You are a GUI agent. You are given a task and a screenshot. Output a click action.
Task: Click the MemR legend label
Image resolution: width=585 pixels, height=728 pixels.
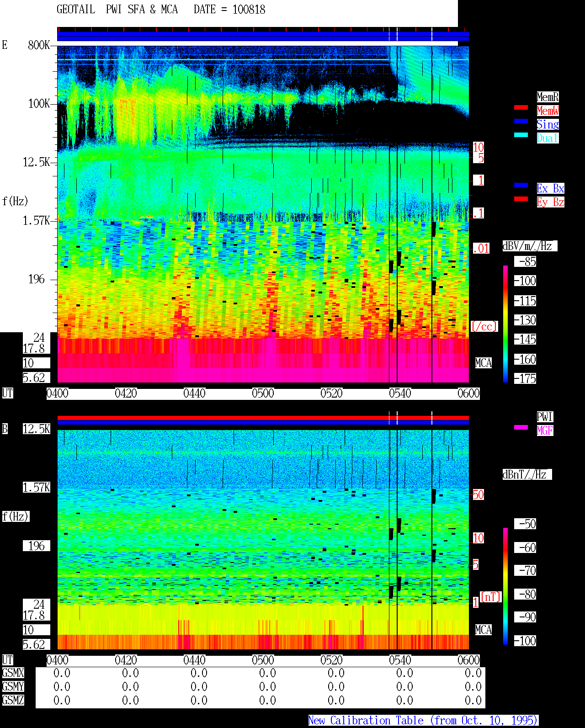click(x=548, y=97)
